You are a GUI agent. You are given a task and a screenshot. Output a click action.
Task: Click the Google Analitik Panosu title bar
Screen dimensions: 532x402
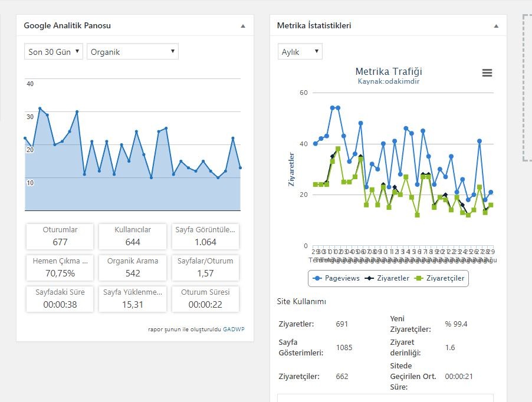coord(135,25)
